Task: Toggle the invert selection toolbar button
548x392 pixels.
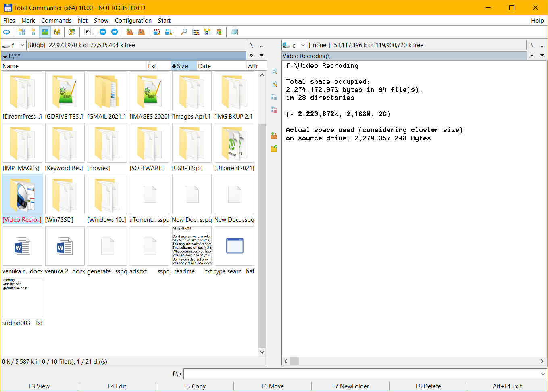Action: click(x=88, y=32)
